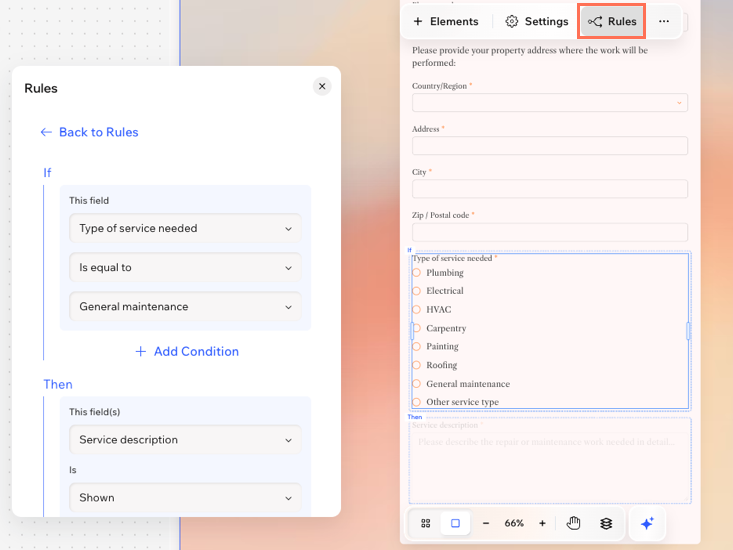Open the Elements tab in the toolbar
Viewport: 733px width, 550px height.
pos(446,21)
